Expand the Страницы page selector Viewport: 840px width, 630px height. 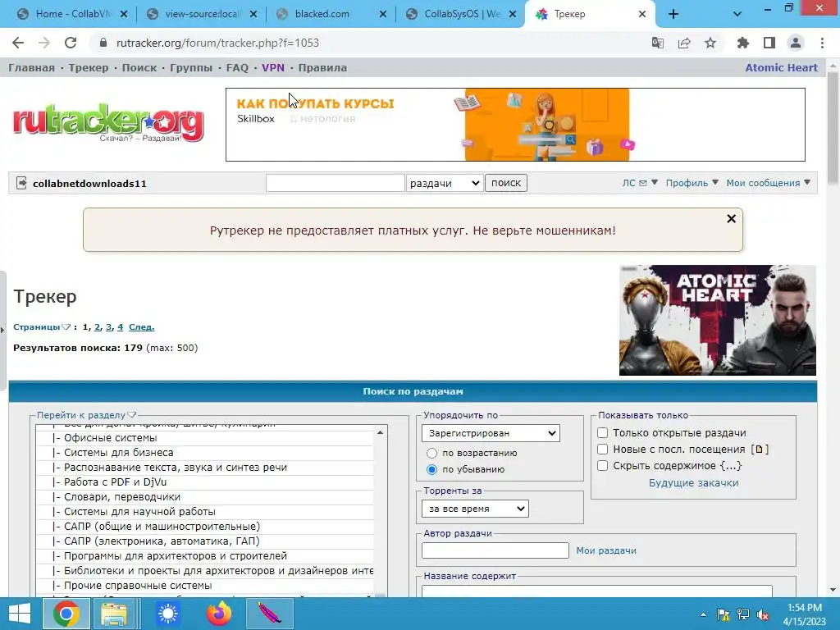point(42,326)
